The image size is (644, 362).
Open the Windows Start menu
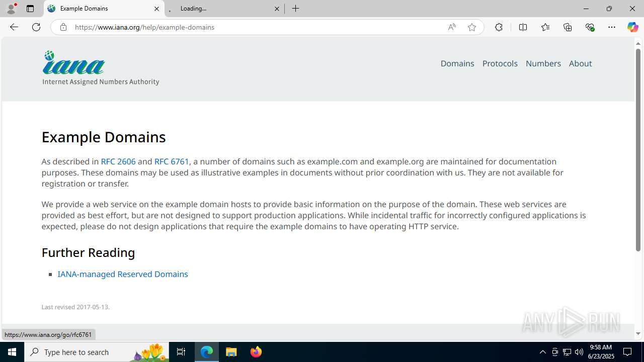pyautogui.click(x=12, y=352)
